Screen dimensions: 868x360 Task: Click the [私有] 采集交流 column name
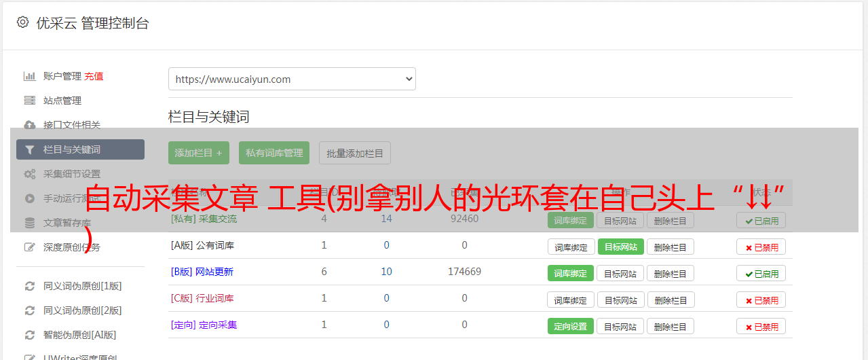point(204,219)
